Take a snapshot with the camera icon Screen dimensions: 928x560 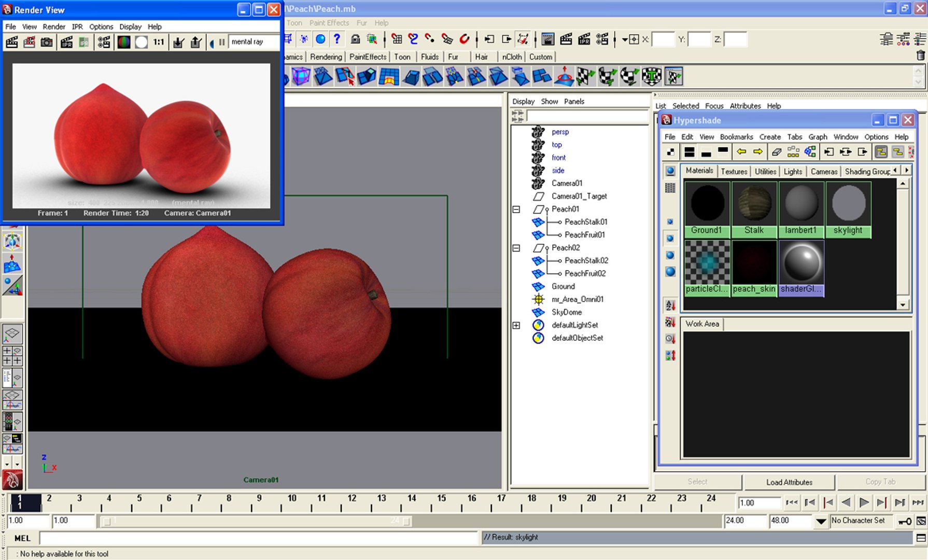click(x=47, y=42)
